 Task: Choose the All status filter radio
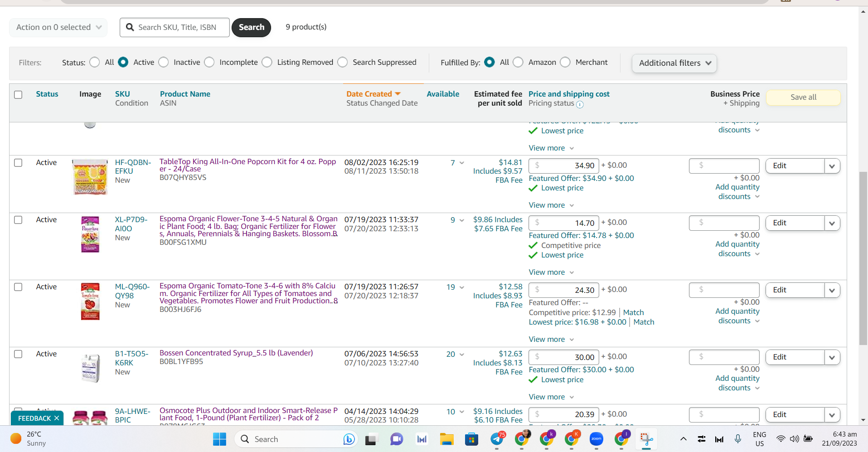(x=95, y=62)
